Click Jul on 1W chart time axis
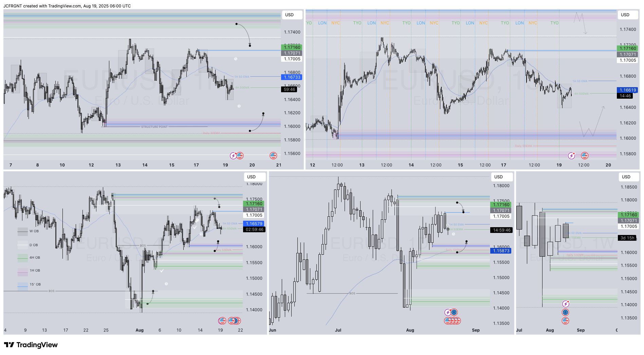Image resolution: width=644 pixels, height=355 pixels. coord(519,330)
